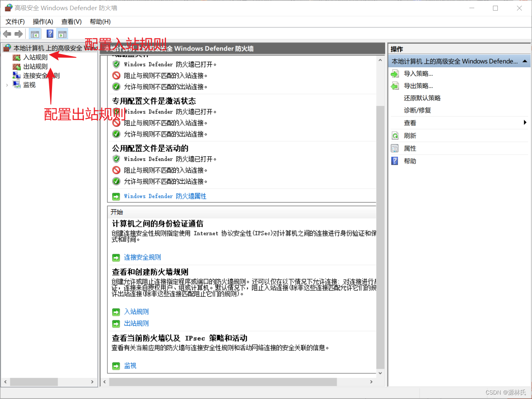This screenshot has width=532, height=399.
Task: Click 帮助 in the actions pane
Action: [410, 161]
